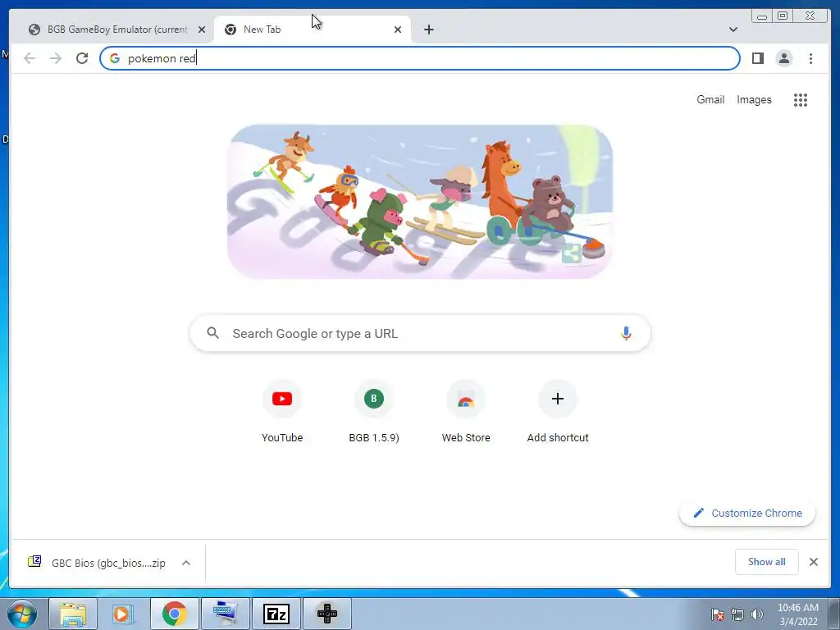Image resolution: width=840 pixels, height=630 pixels.
Task: Open a new tab with plus button
Action: point(428,30)
